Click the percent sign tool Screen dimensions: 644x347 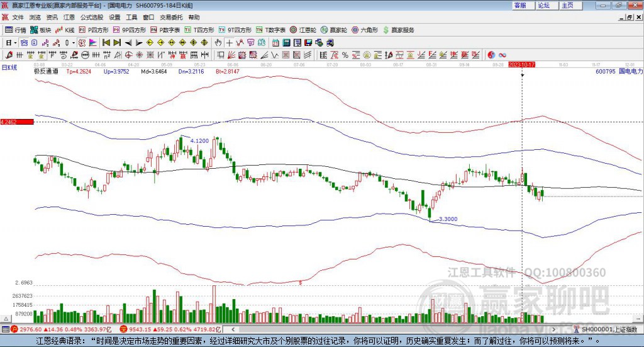[x=345, y=55]
